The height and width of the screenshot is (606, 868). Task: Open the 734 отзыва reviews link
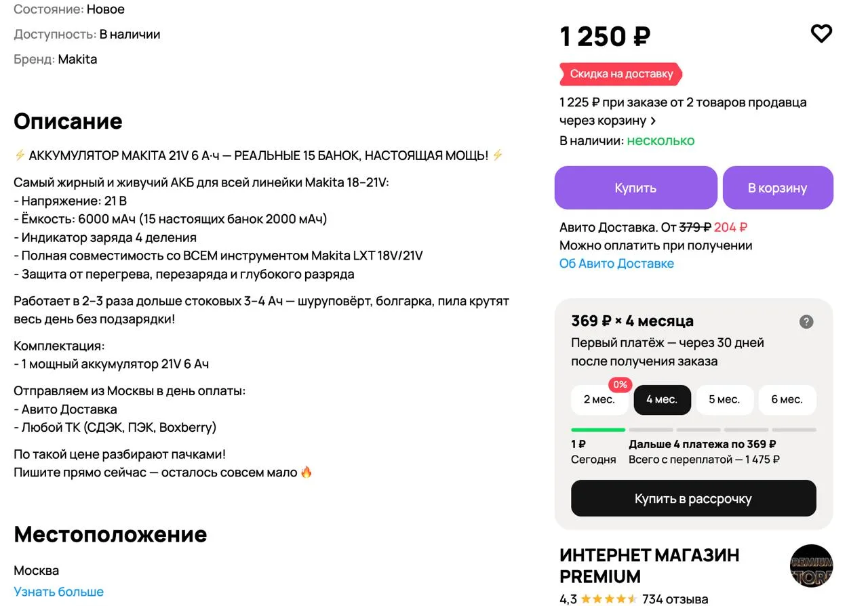[675, 599]
